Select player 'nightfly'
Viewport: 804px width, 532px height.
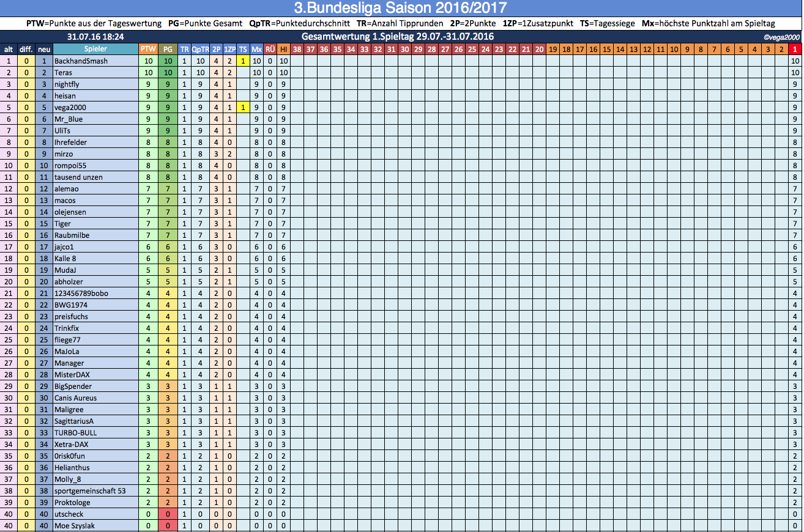point(67,84)
